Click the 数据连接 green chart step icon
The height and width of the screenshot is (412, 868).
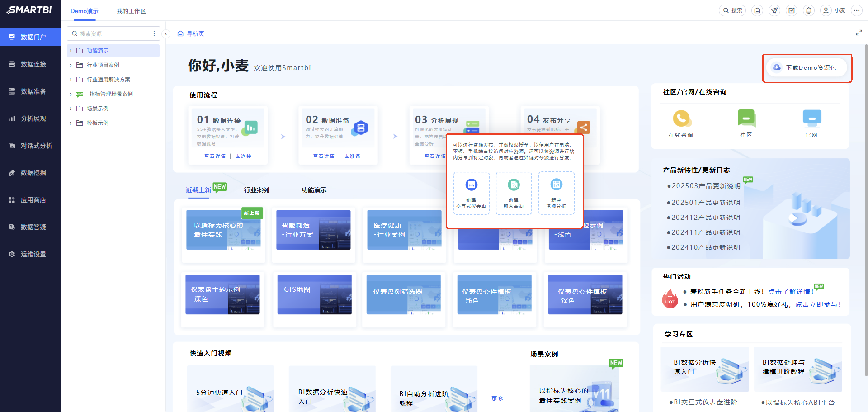click(x=250, y=128)
